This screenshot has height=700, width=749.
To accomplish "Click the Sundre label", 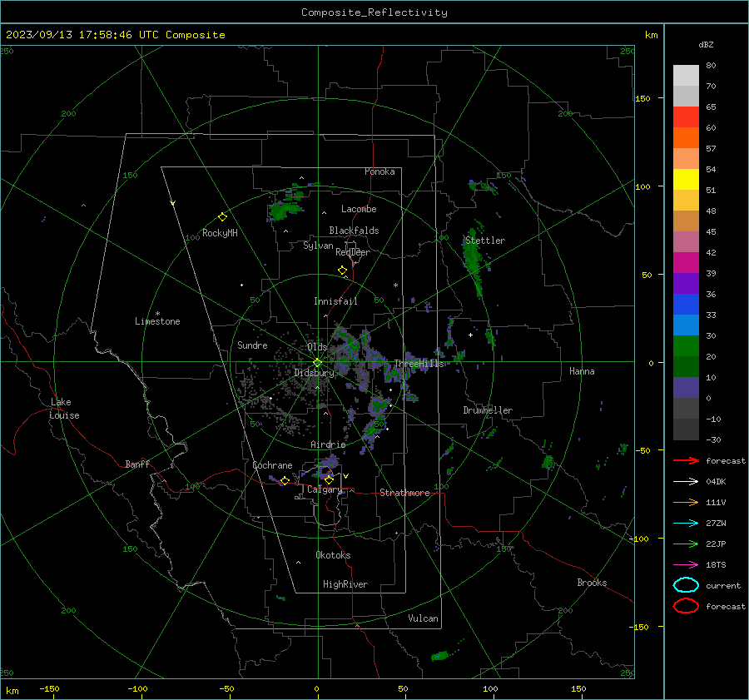I will tap(252, 345).
